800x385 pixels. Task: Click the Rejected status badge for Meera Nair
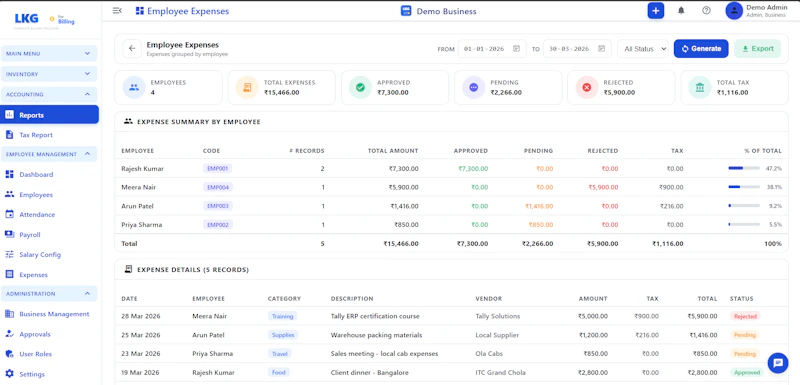pos(745,316)
